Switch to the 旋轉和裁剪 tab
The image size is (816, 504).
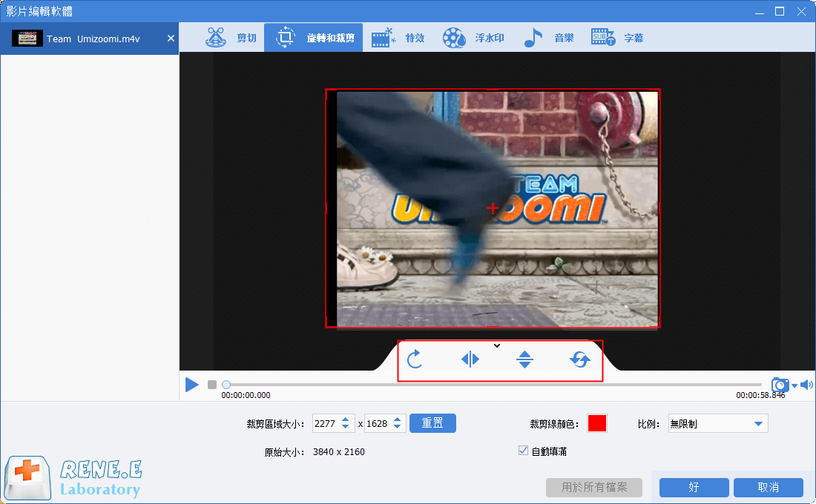click(313, 38)
